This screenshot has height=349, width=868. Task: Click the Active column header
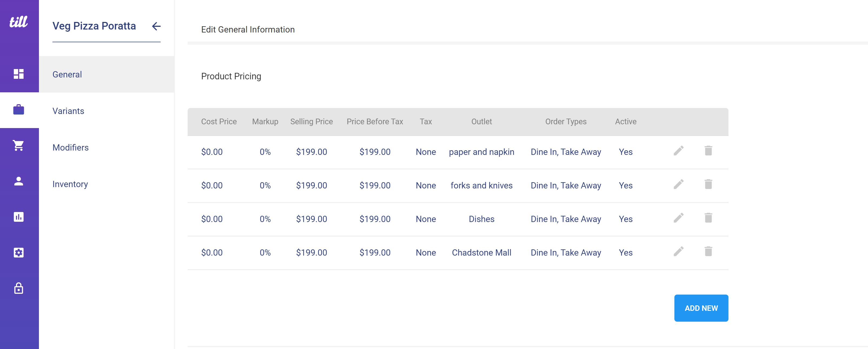[x=626, y=122]
